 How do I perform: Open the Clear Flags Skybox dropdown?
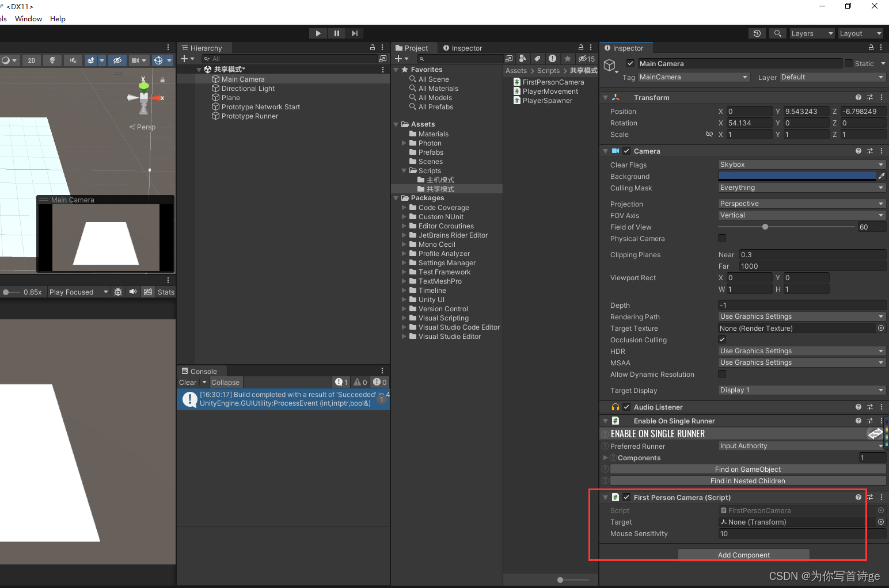pyautogui.click(x=801, y=165)
